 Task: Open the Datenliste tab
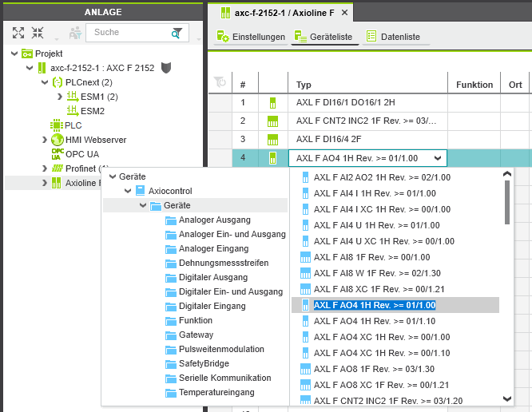[x=393, y=36]
